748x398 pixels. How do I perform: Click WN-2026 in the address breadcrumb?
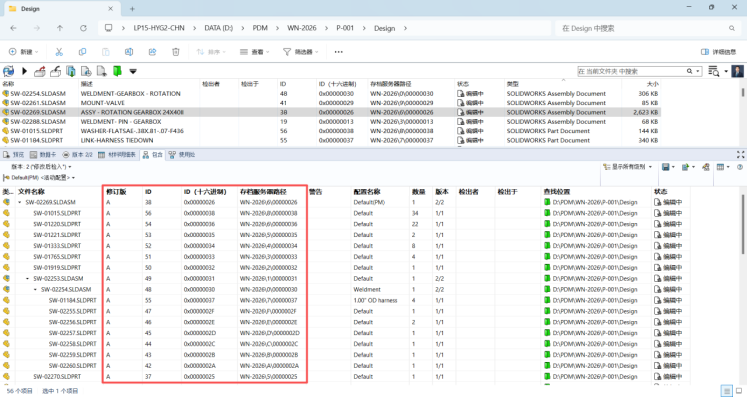(301, 28)
